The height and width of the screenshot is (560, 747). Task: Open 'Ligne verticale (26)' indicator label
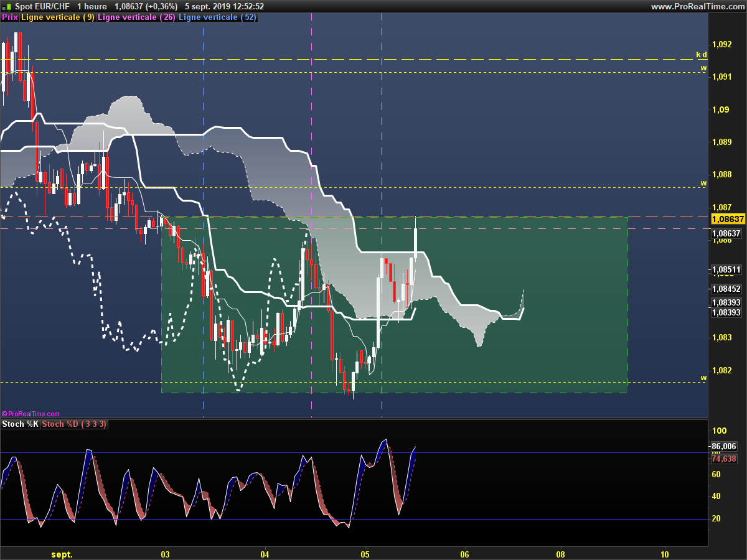136,17
